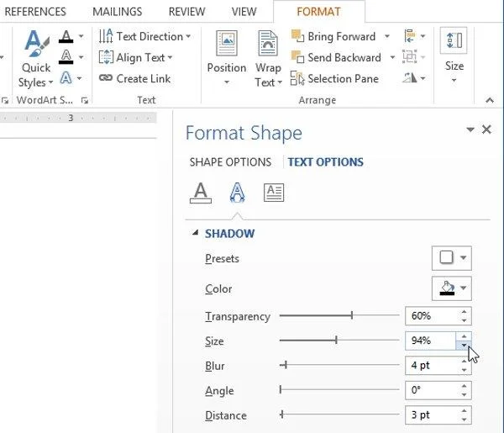The width and height of the screenshot is (504, 433).
Task: Decrease Blur with down arrow
Action: tap(464, 370)
